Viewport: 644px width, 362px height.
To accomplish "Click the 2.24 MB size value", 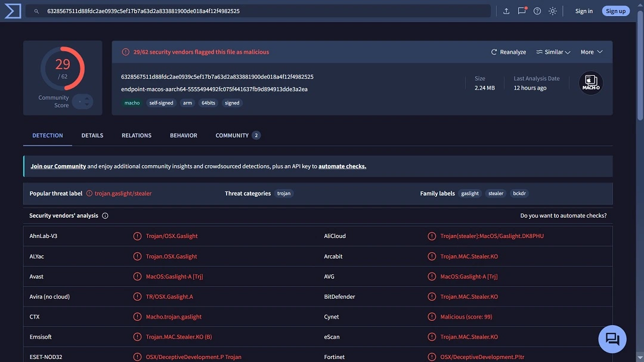I will pos(485,88).
